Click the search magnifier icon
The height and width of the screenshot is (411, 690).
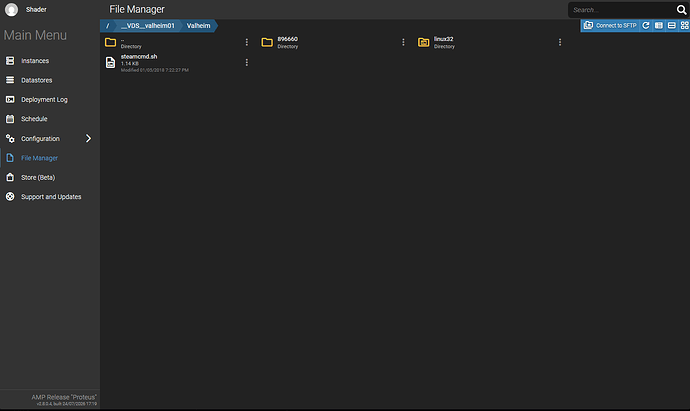[x=681, y=10]
